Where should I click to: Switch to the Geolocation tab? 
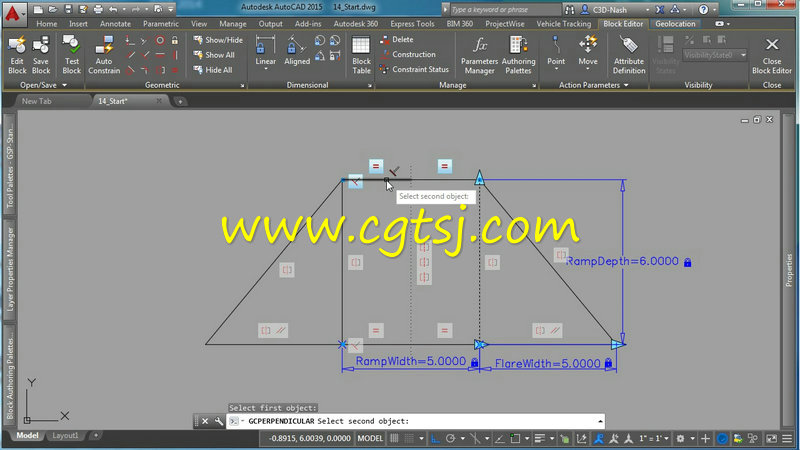[675, 23]
